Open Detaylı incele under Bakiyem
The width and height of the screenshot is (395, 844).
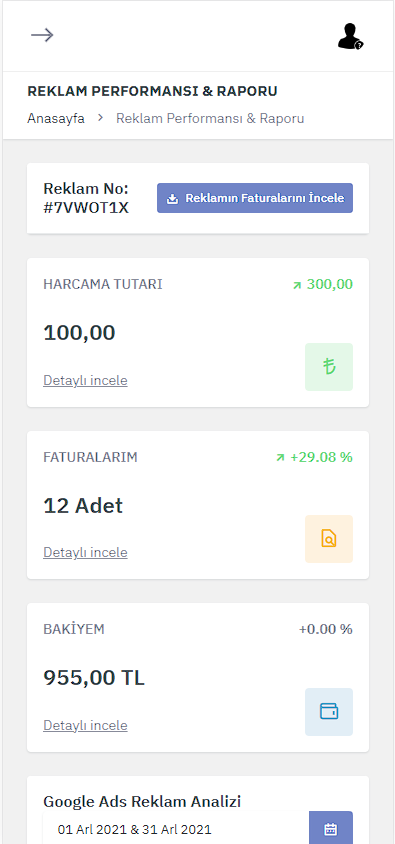(85, 726)
